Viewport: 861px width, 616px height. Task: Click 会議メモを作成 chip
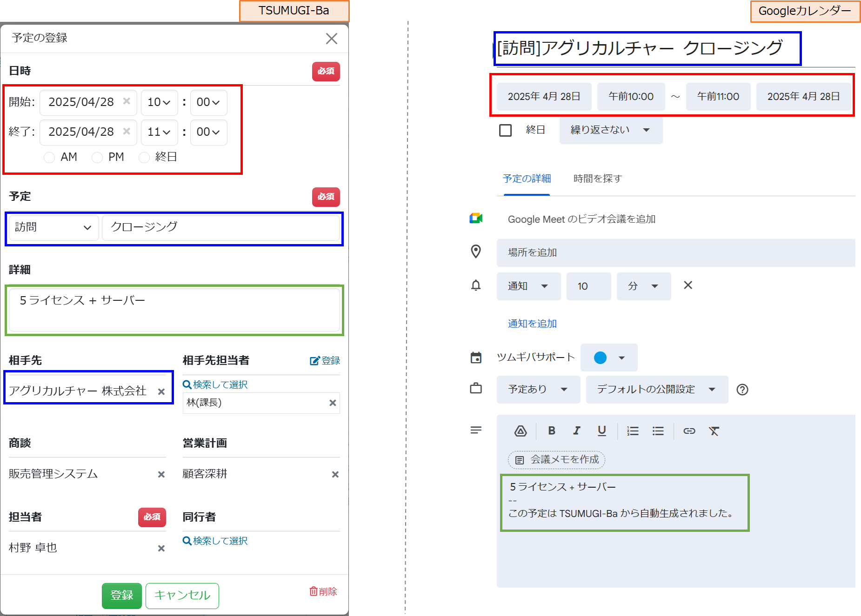pos(556,460)
